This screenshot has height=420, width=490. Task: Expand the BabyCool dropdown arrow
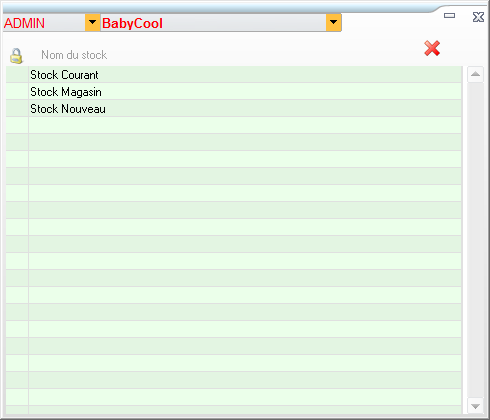(333, 23)
